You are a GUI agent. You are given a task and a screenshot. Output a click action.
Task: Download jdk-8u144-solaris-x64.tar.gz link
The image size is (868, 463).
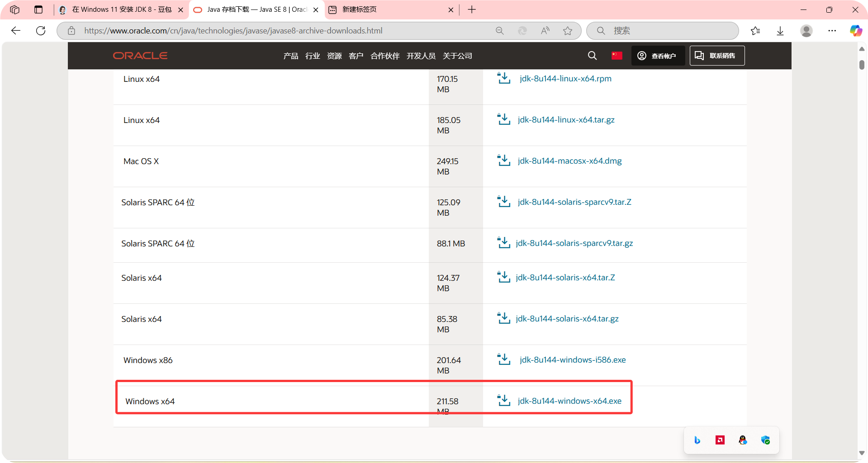coord(567,318)
